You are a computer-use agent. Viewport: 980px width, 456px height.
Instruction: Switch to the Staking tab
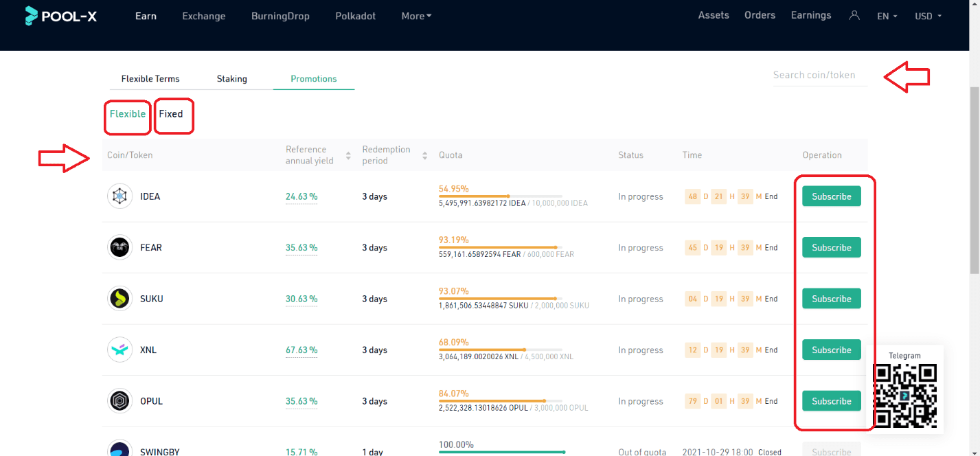click(x=232, y=79)
